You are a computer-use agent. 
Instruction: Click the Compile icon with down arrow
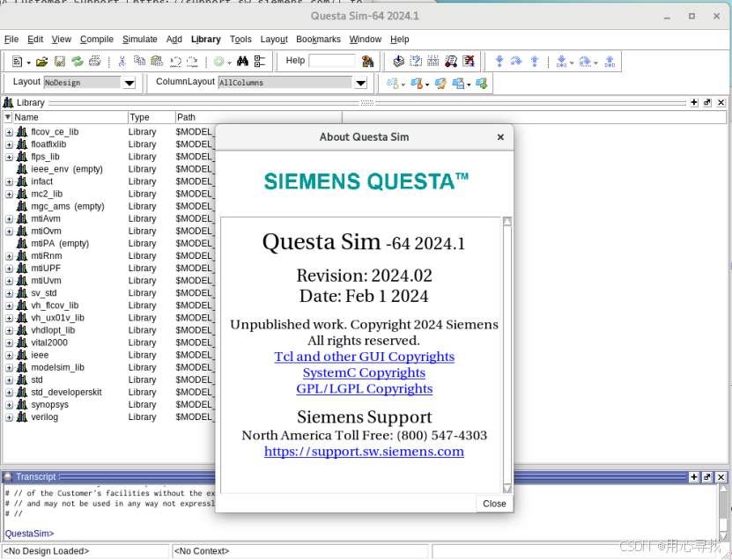click(x=399, y=61)
